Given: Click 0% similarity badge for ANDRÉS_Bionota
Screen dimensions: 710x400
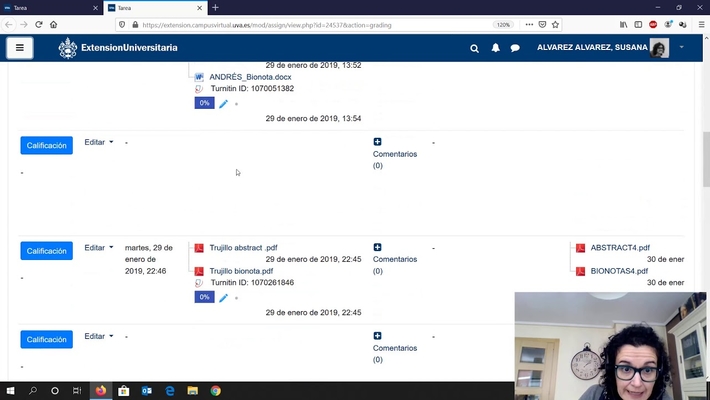Looking at the screenshot, I should 204,103.
